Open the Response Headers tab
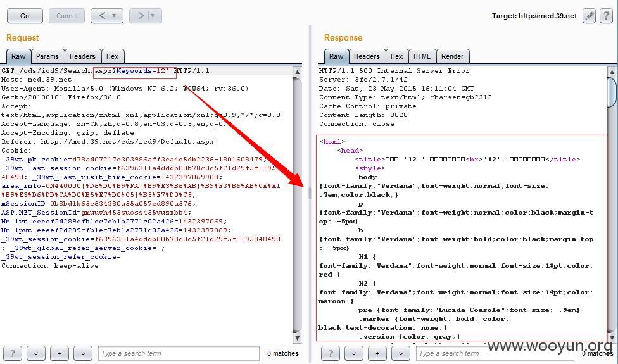The width and height of the screenshot is (618, 364). [x=367, y=56]
